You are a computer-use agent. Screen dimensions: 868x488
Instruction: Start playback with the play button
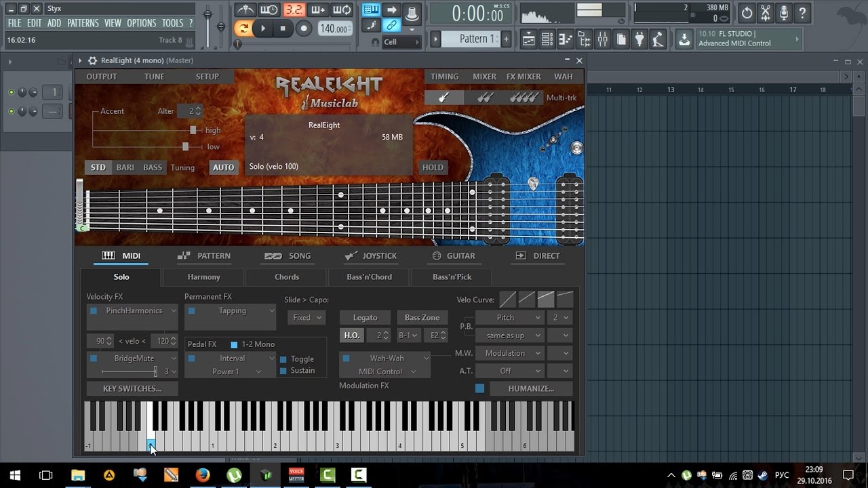pyautogui.click(x=263, y=28)
